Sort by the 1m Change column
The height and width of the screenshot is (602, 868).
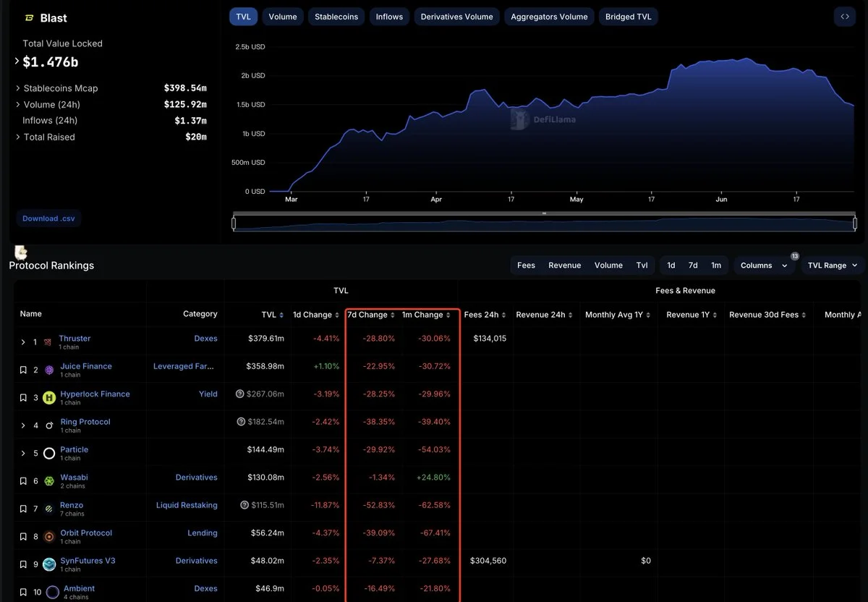(427, 315)
